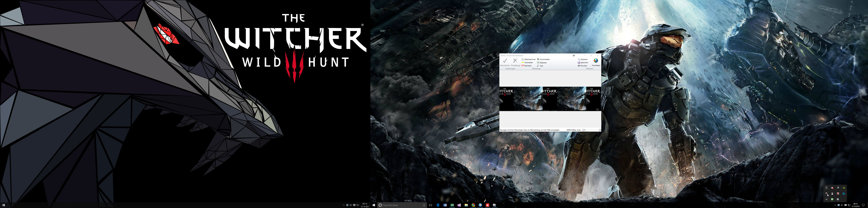Click the USB safely remove tray icon
Image resolution: width=868 pixels, height=208 pixels.
point(827,188)
